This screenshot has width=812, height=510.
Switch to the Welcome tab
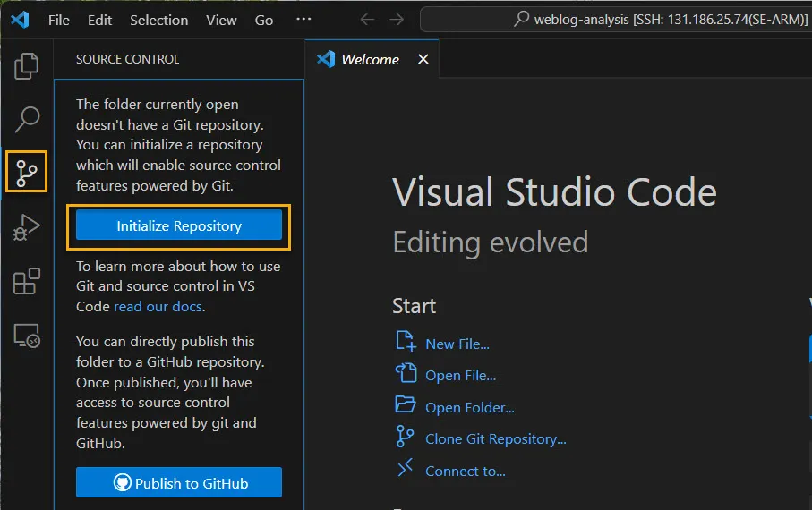(x=371, y=60)
